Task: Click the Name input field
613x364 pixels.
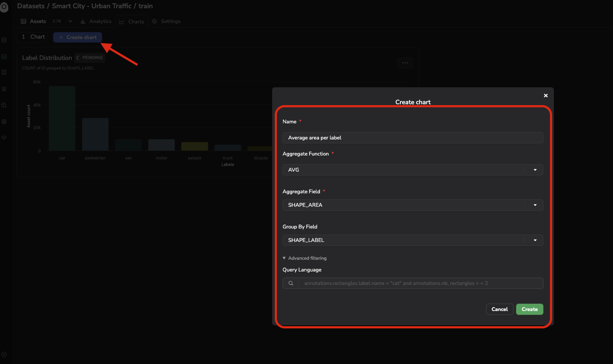Action: 413,138
